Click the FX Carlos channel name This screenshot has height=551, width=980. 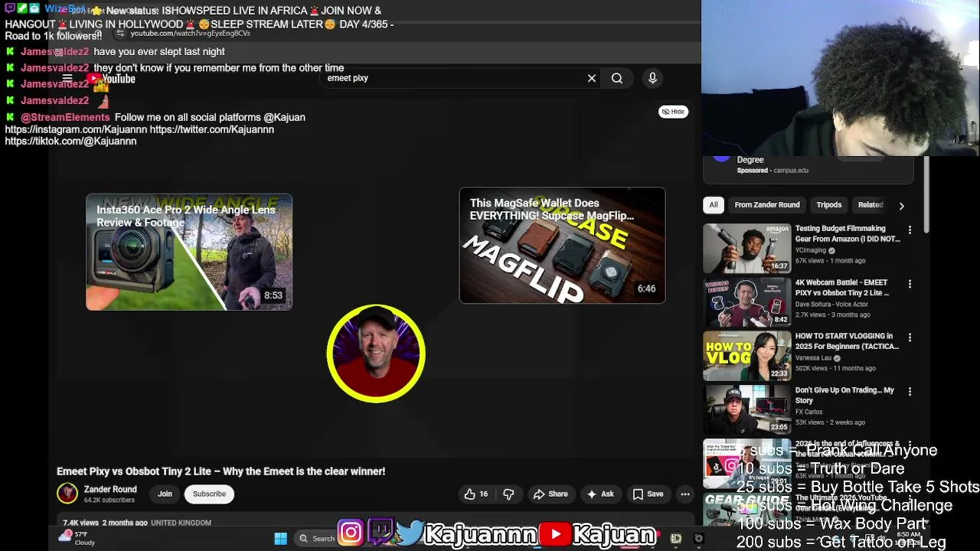point(808,412)
